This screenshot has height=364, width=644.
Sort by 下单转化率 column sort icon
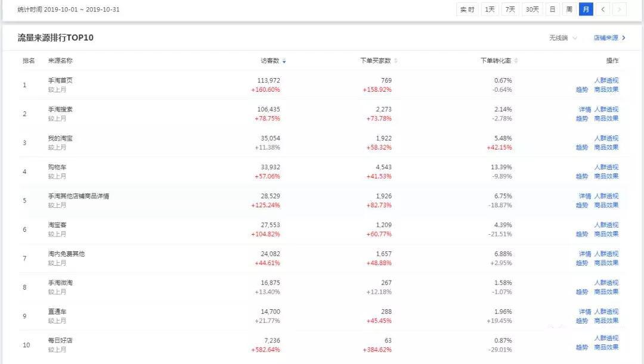[516, 61]
